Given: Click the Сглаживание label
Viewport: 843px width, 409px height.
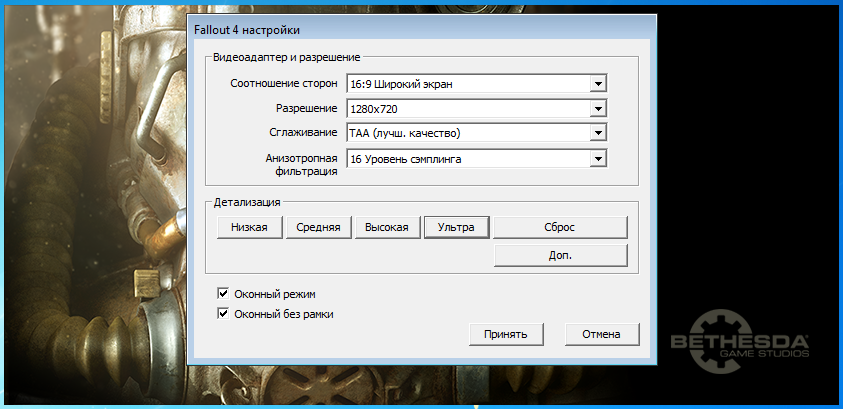Looking at the screenshot, I should click(x=303, y=133).
